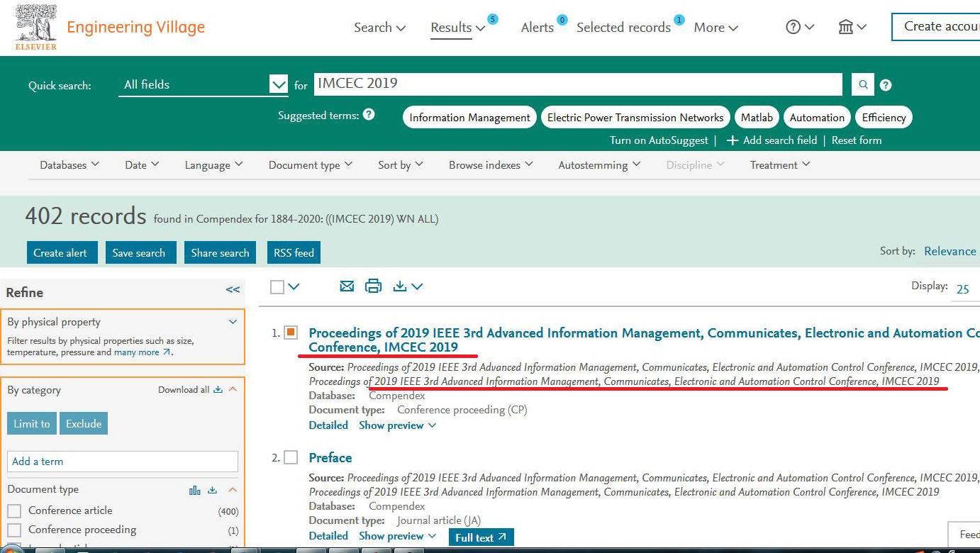Select suggested term Efficiency
The width and height of the screenshot is (980, 553).
(x=884, y=118)
